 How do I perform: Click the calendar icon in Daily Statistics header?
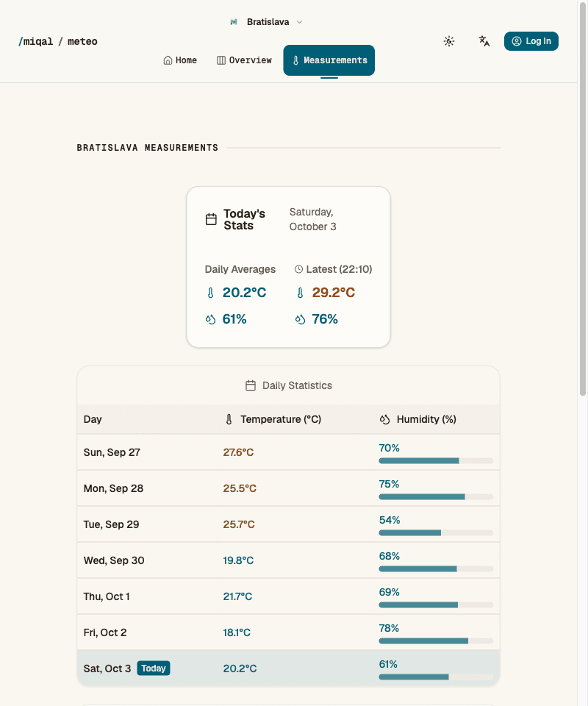click(x=251, y=385)
